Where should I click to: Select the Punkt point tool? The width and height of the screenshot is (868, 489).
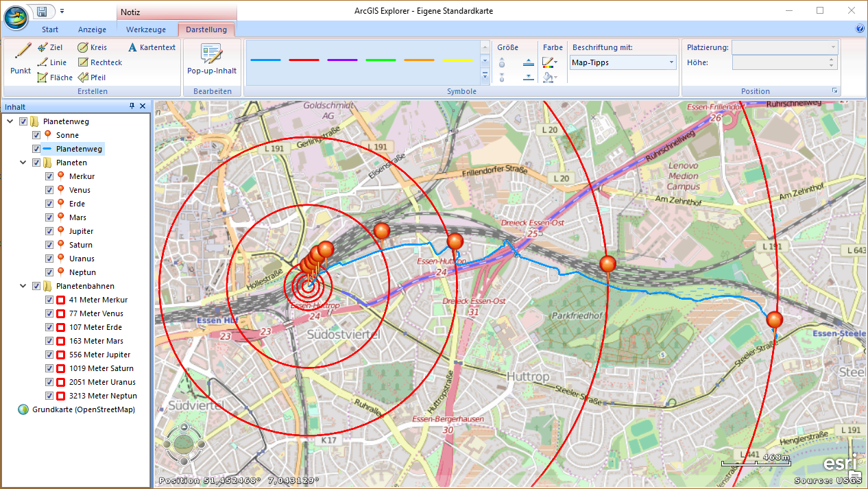tap(21, 58)
